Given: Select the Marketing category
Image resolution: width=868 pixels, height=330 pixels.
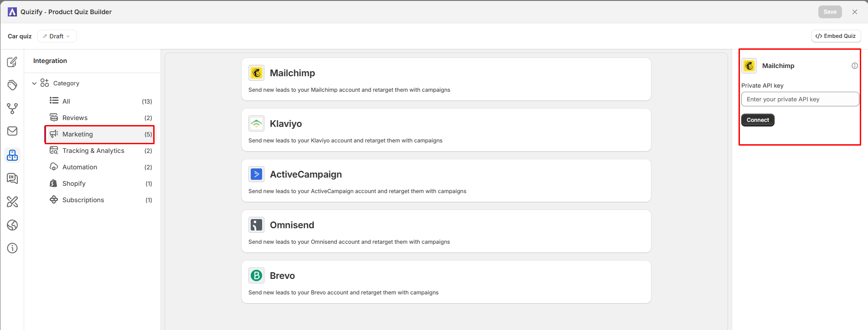Looking at the screenshot, I should tap(100, 134).
